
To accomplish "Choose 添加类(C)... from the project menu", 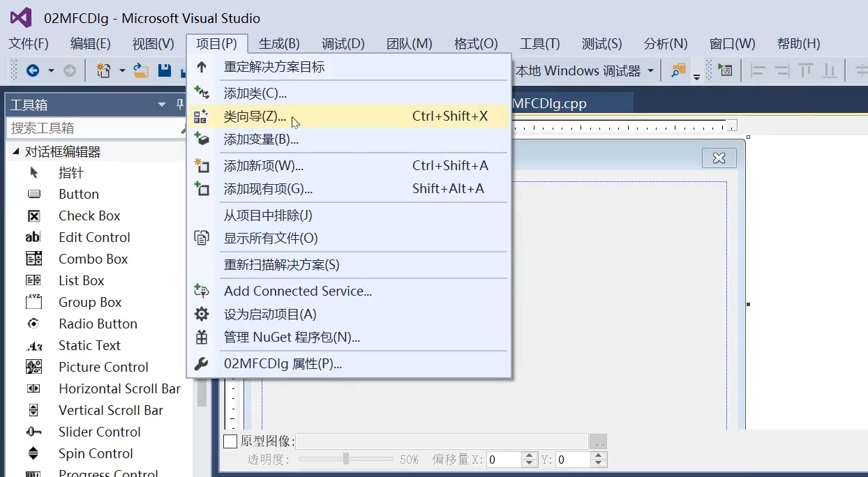I will (x=349, y=93).
